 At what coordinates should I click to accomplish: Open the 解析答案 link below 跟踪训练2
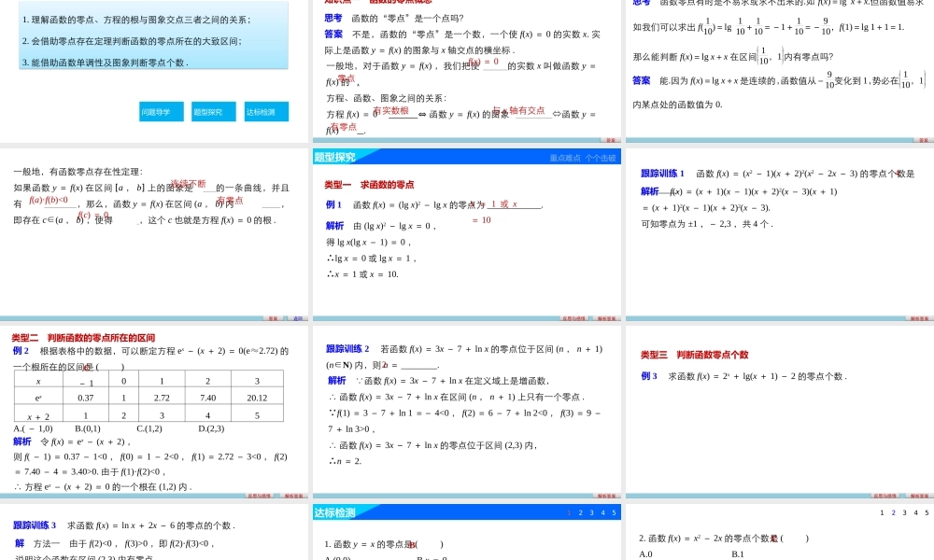pos(607,497)
